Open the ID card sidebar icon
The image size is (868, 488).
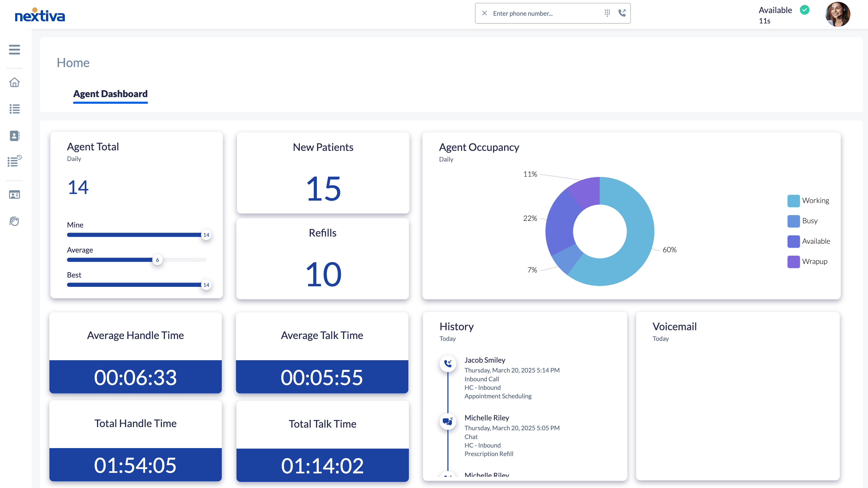(x=14, y=195)
